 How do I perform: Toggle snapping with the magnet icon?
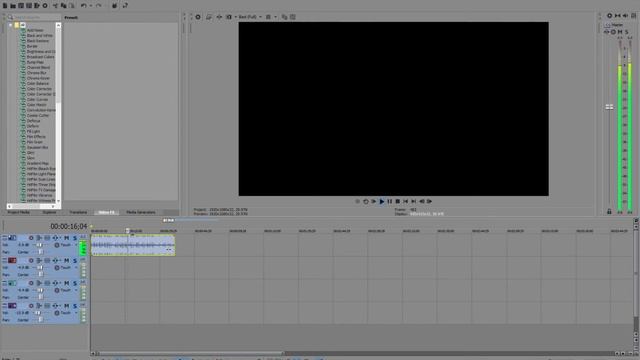(115, 6)
